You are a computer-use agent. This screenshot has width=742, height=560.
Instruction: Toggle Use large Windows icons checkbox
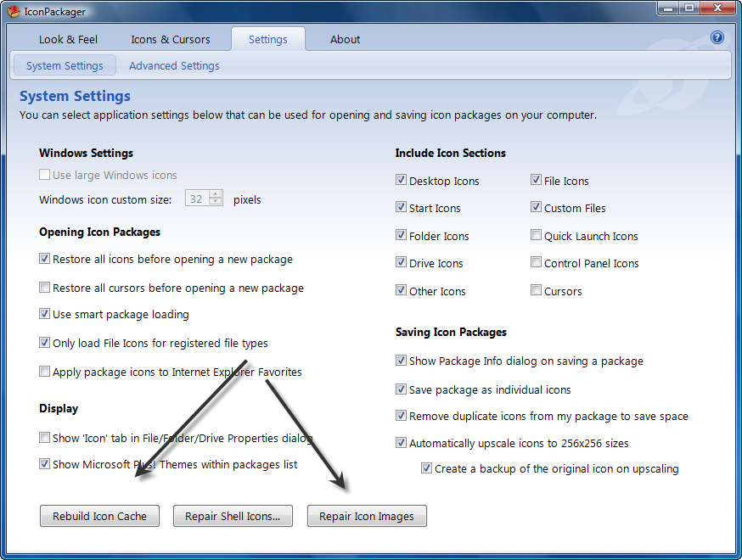tap(44, 175)
